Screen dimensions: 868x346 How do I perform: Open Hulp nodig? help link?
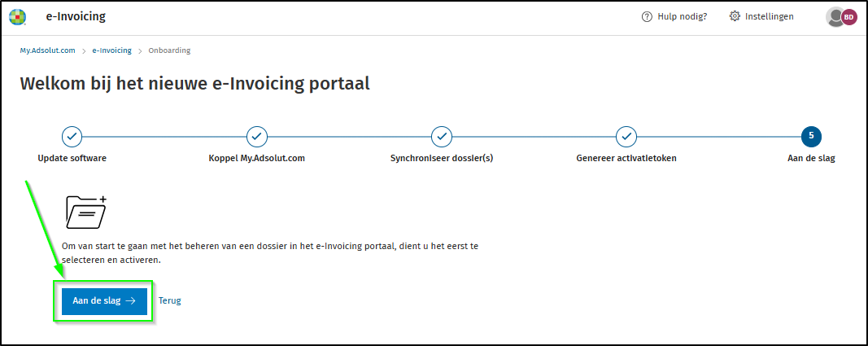tap(682, 16)
